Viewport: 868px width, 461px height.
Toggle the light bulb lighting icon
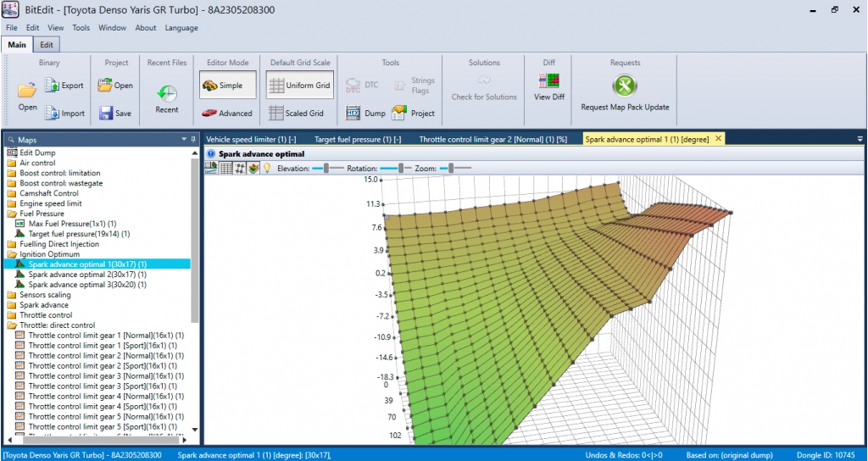click(x=267, y=168)
